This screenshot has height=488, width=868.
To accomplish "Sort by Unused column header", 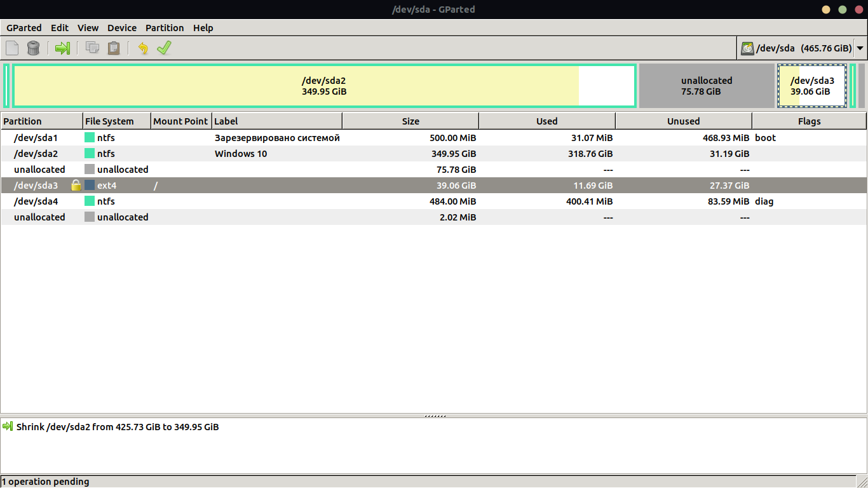I will [x=684, y=121].
